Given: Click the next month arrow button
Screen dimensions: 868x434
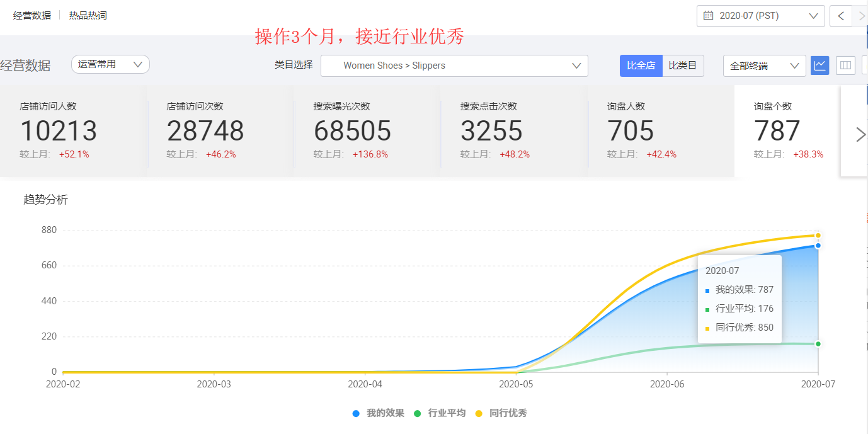Looking at the screenshot, I should coord(861,16).
